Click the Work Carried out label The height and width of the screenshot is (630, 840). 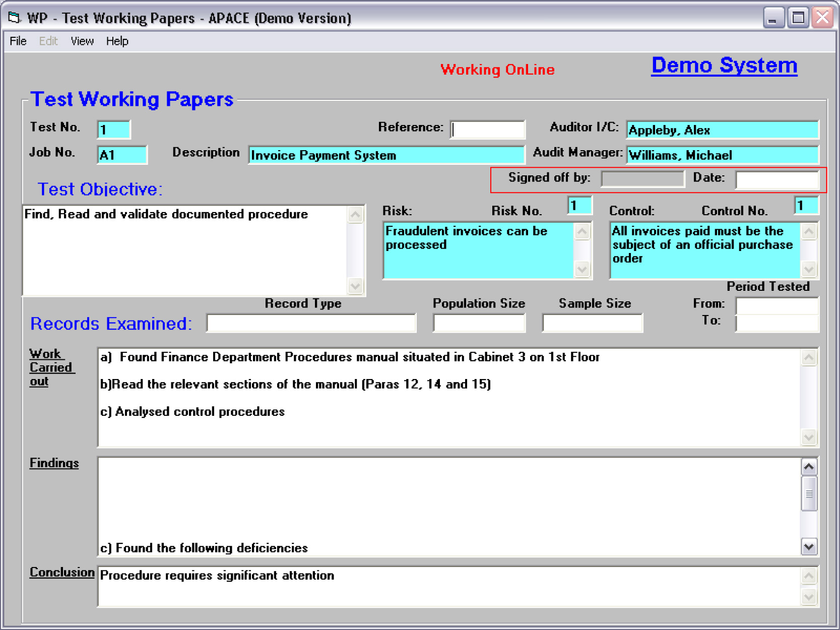click(51, 367)
